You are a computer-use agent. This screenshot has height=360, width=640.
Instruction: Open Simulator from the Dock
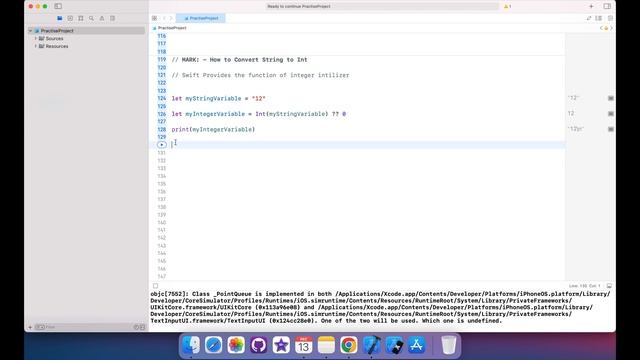click(x=394, y=345)
